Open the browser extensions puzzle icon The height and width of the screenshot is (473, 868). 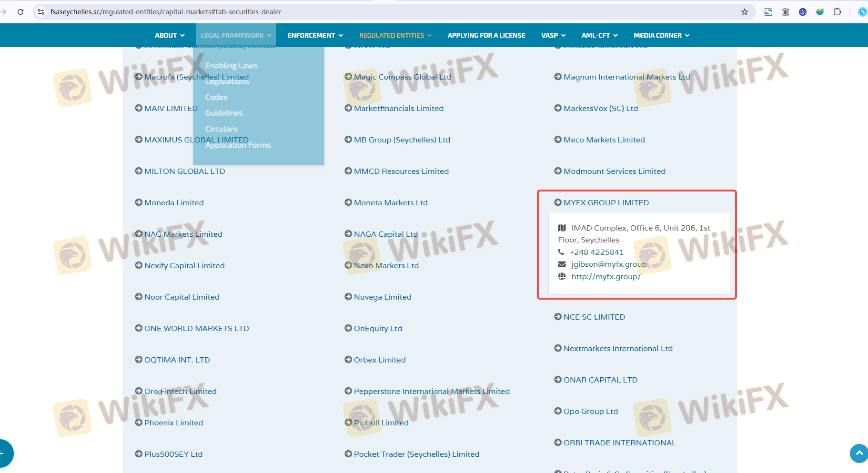pos(837,12)
